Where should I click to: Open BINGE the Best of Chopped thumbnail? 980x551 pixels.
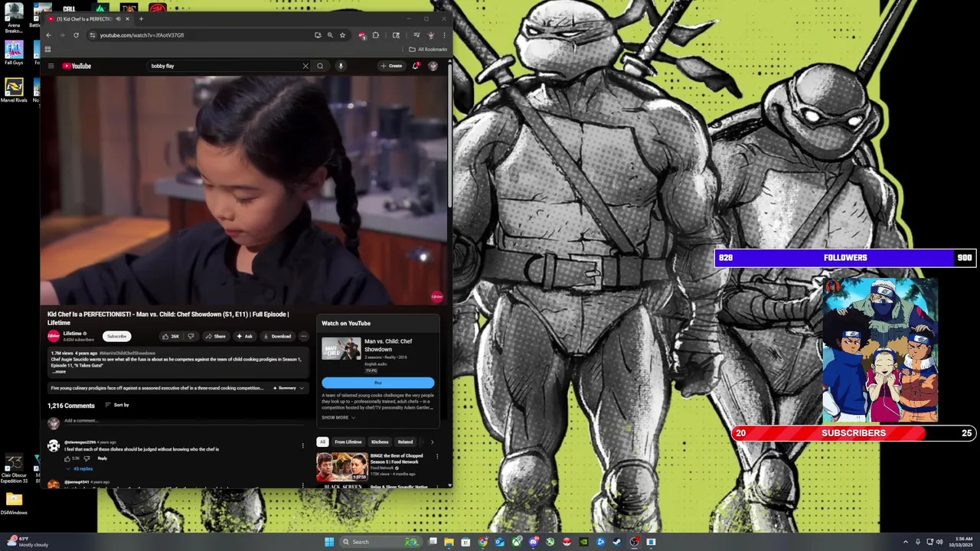coord(341,467)
